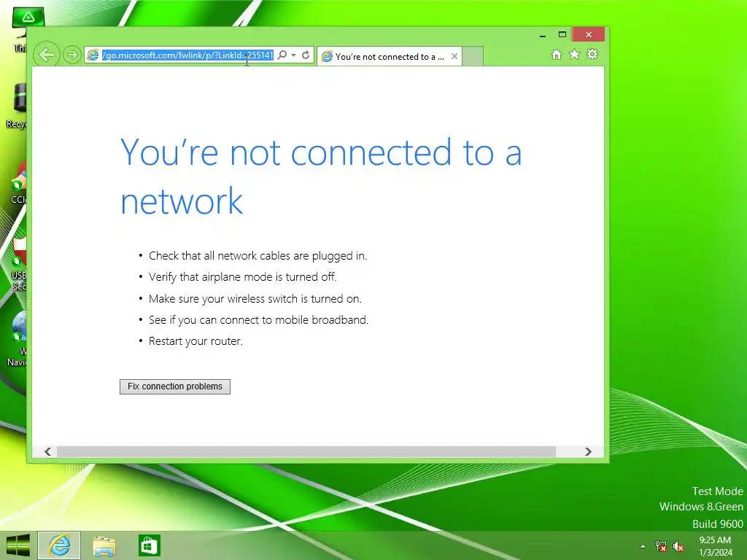
Task: Close the "You're not connected" tab
Action: point(454,56)
